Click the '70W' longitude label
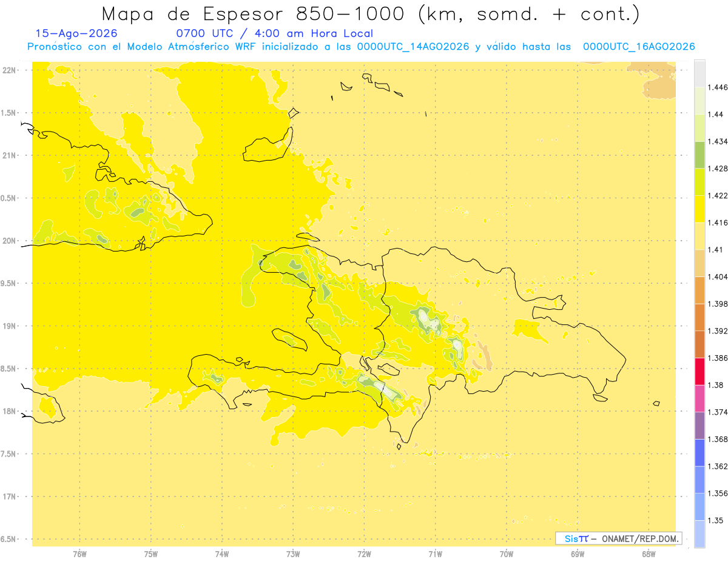Image resolution: width=728 pixels, height=562 pixels. click(507, 554)
